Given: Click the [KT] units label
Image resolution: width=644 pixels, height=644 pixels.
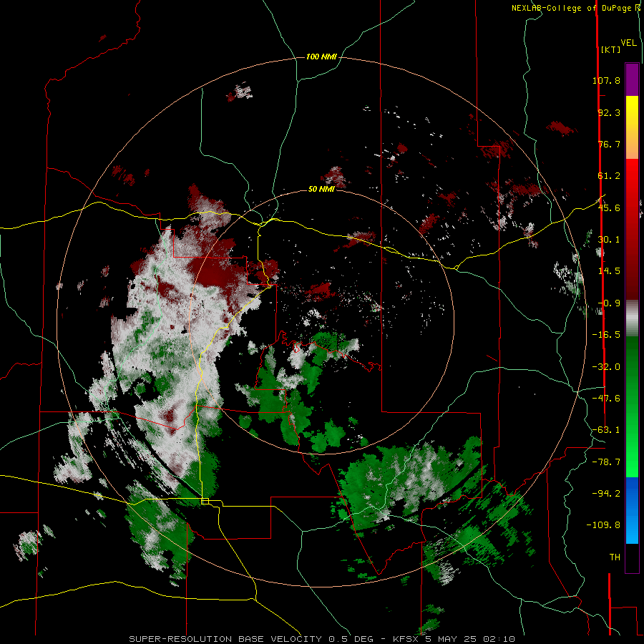Looking at the screenshot, I should (x=611, y=49).
